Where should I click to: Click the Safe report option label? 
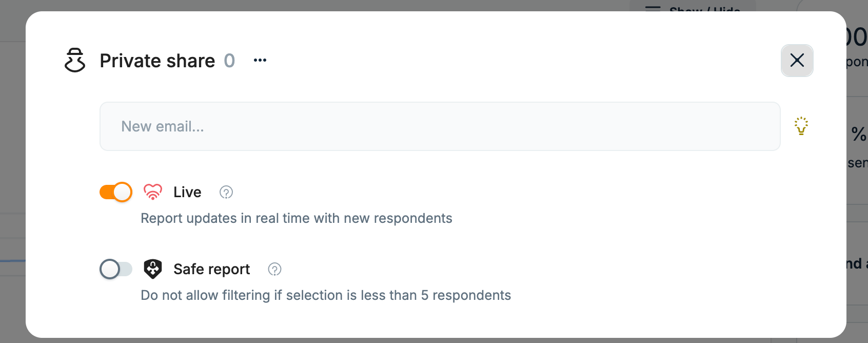pos(212,269)
